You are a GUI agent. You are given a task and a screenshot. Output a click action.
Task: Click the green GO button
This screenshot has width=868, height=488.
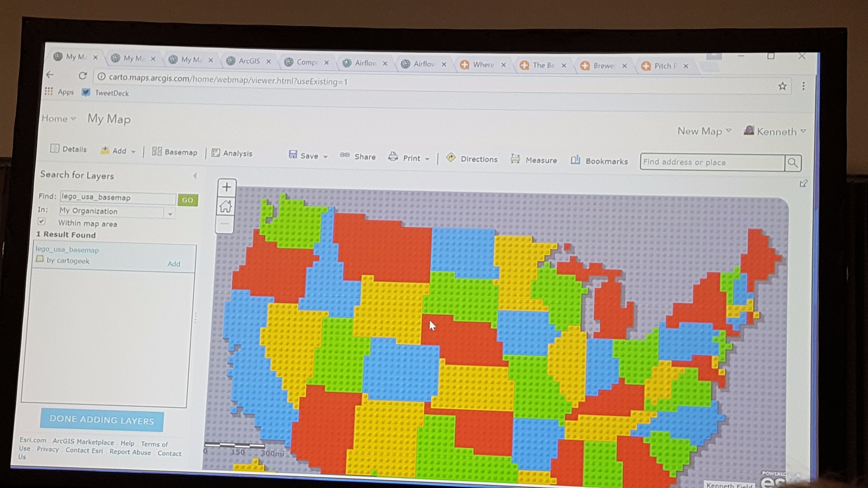point(188,200)
